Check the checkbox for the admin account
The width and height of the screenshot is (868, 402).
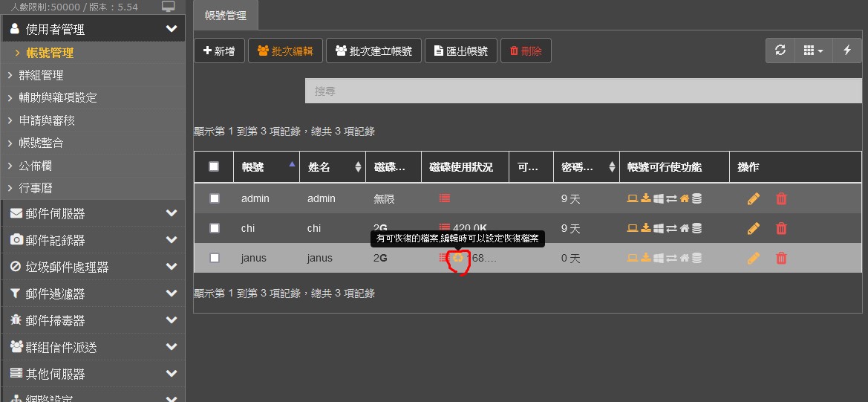pos(215,198)
